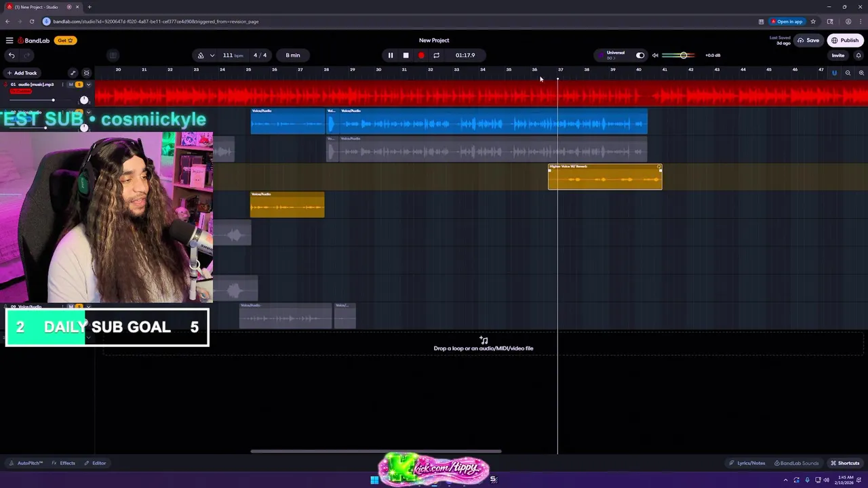Open the B min key selector
Image resolution: width=868 pixels, height=488 pixels.
pos(293,56)
